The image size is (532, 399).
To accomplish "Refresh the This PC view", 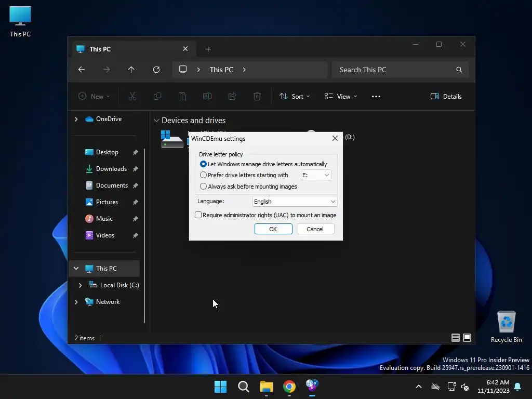I will tap(156, 70).
